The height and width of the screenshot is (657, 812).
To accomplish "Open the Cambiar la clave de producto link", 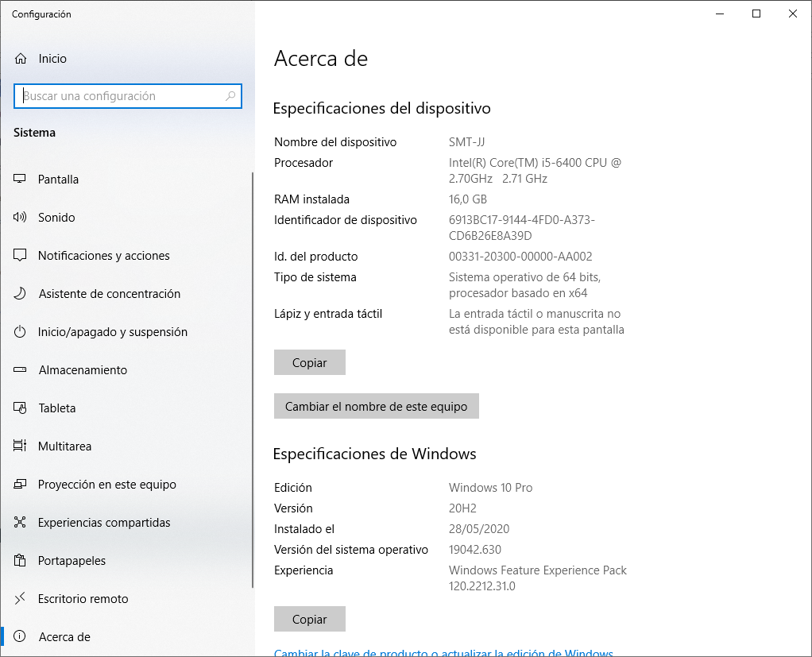I will point(443,653).
